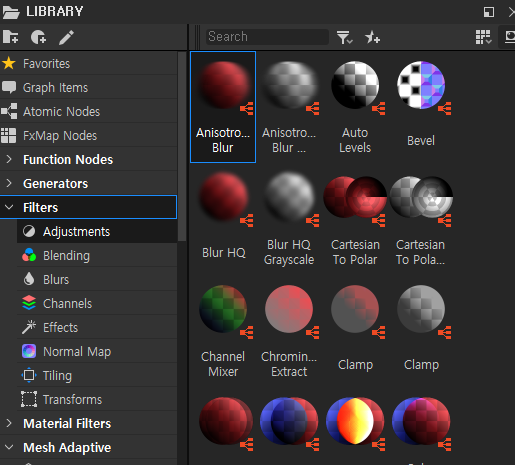
Task: Click the Effects magic wand icon
Action: tap(29, 327)
